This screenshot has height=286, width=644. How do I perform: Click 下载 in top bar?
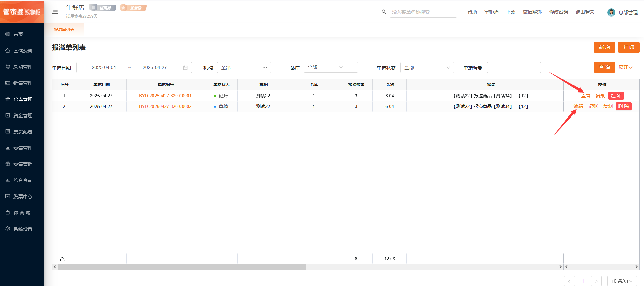point(511,12)
